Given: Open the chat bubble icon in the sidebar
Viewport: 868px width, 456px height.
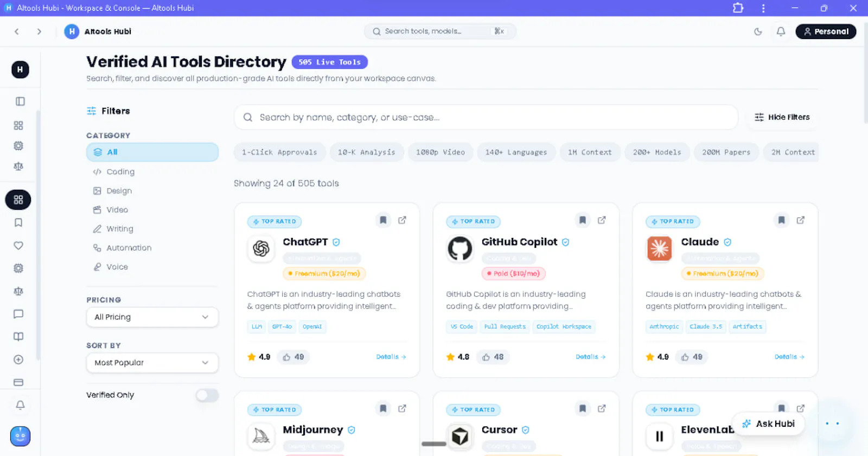Looking at the screenshot, I should pos(18,314).
